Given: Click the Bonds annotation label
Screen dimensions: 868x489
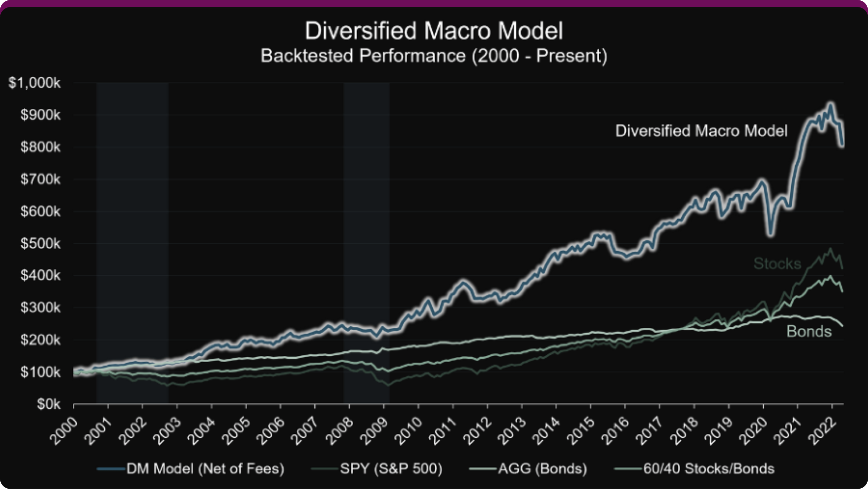Looking at the screenshot, I should tap(810, 331).
